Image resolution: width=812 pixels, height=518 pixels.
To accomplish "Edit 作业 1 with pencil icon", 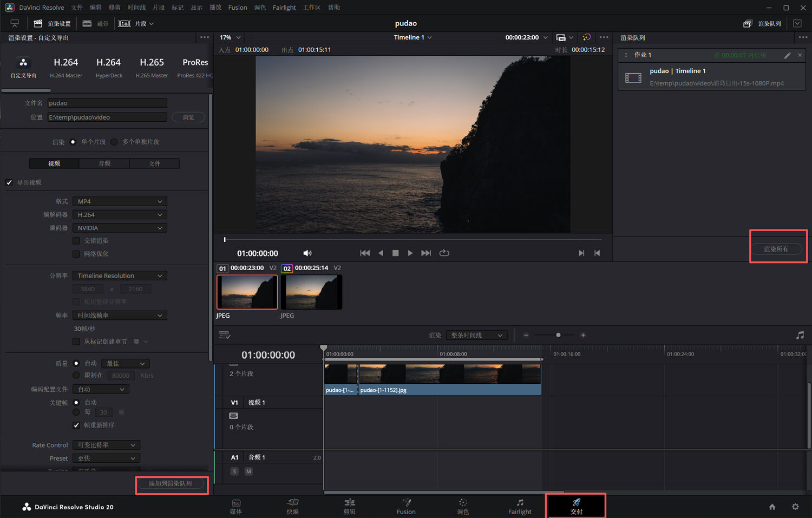I will tap(787, 55).
